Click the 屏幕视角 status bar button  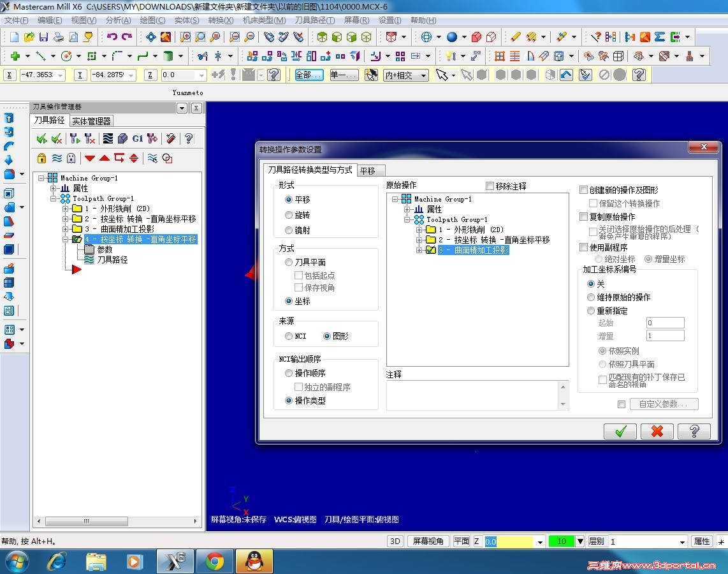pos(428,541)
